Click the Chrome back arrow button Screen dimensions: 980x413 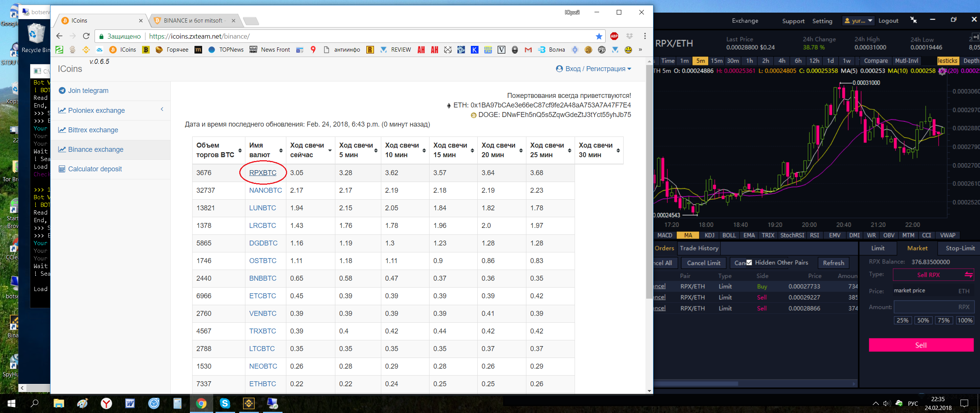pyautogui.click(x=59, y=36)
